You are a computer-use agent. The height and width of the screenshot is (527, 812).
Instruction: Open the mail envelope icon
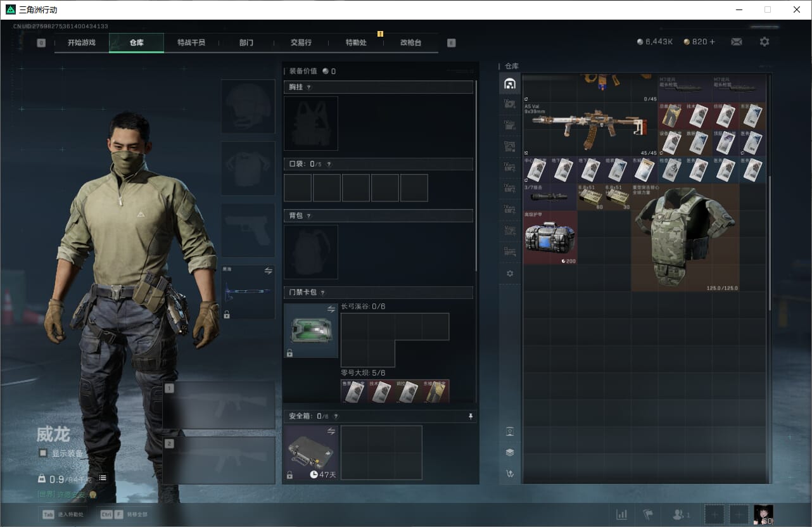pyautogui.click(x=737, y=42)
